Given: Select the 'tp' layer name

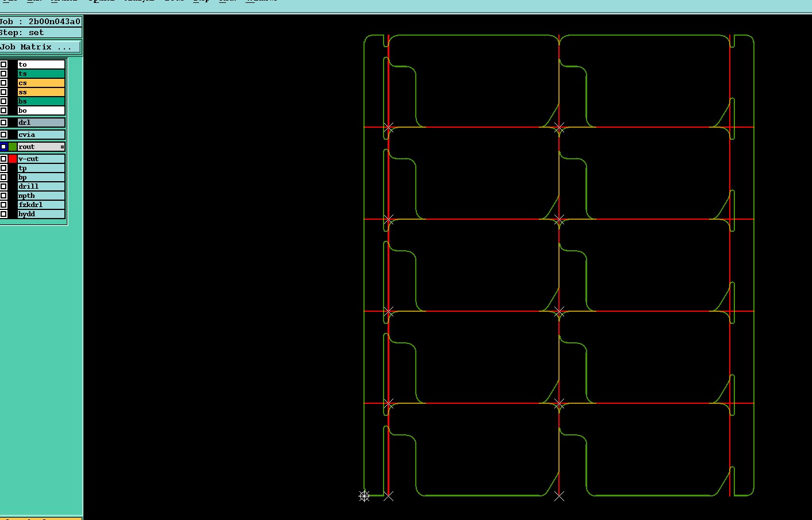Looking at the screenshot, I should [41, 168].
